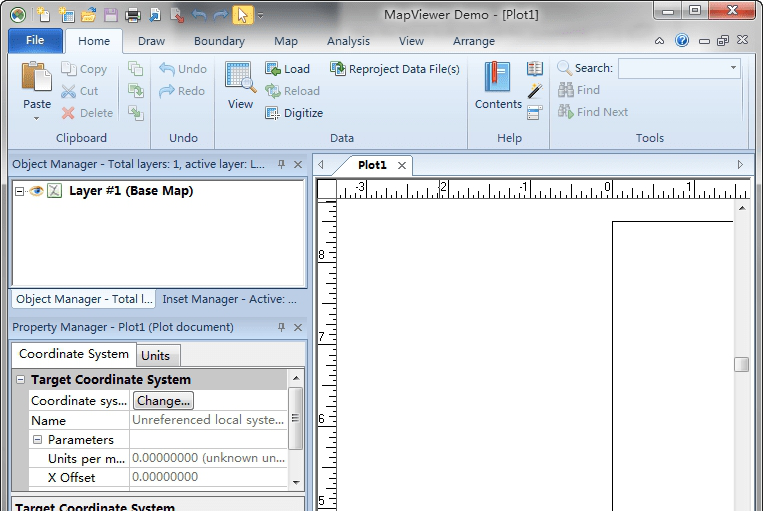Collapse the Target Coordinate System section
This screenshot has width=763, height=531.
(21, 380)
